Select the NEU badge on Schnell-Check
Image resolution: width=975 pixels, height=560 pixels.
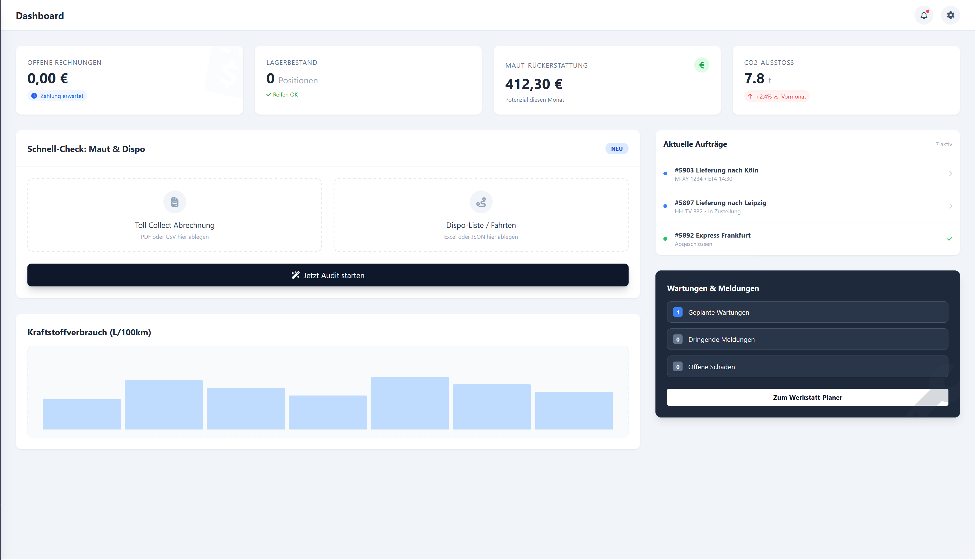[x=617, y=148]
